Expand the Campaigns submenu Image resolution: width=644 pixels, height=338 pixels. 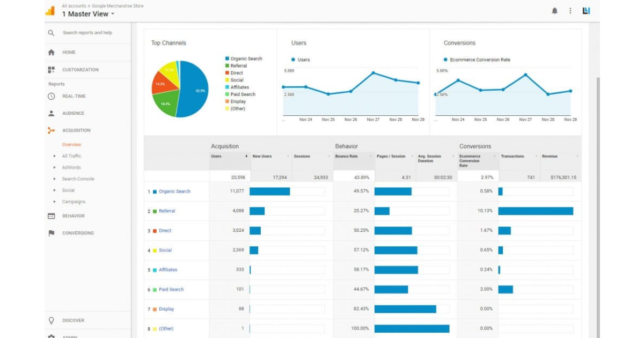[55, 202]
